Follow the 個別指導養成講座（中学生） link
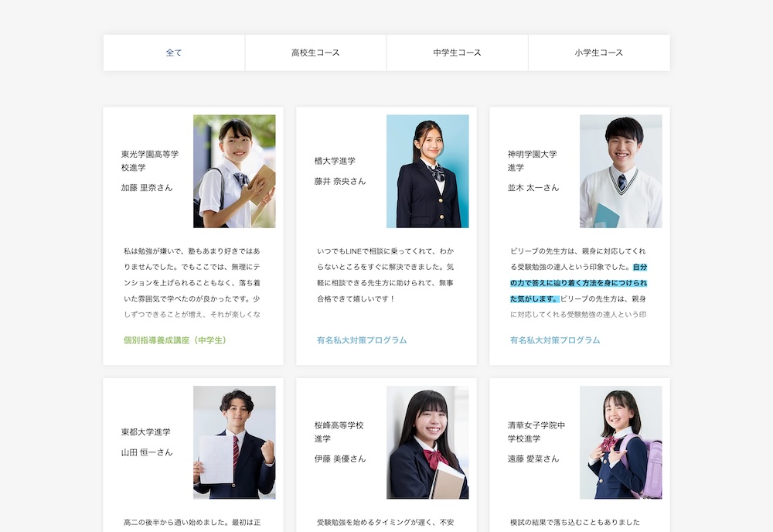The width and height of the screenshot is (773, 532). pyautogui.click(x=175, y=340)
